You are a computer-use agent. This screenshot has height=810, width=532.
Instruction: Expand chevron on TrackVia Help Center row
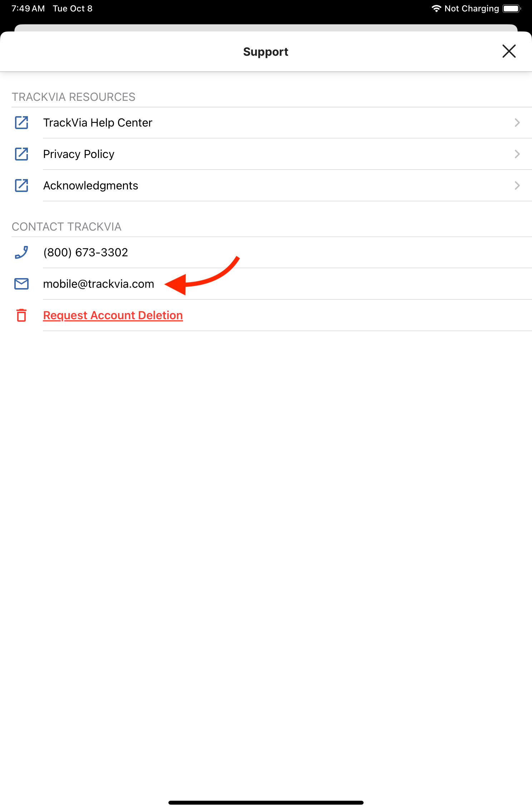pos(517,123)
